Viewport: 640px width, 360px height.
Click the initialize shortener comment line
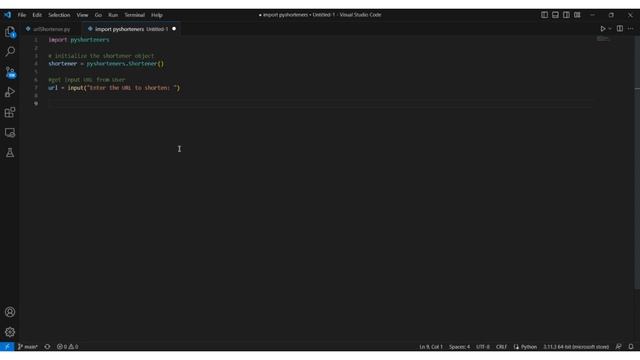coord(101,56)
